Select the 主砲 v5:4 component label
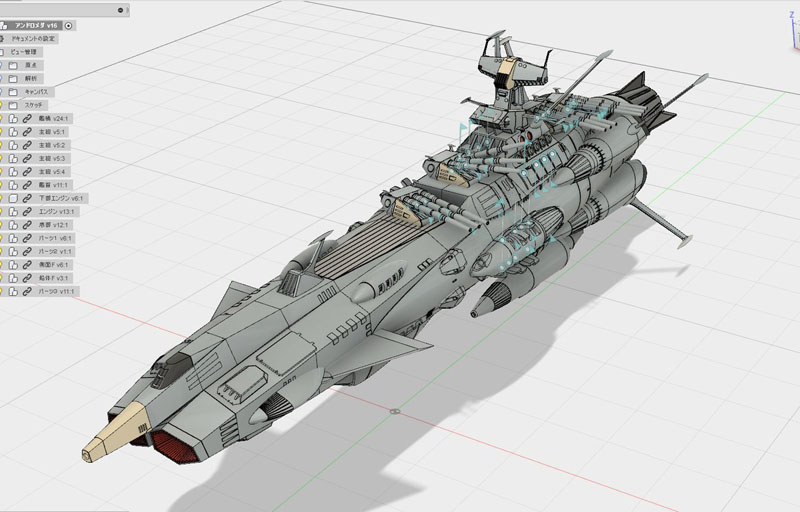Image resolution: width=800 pixels, height=512 pixels. (x=52, y=172)
